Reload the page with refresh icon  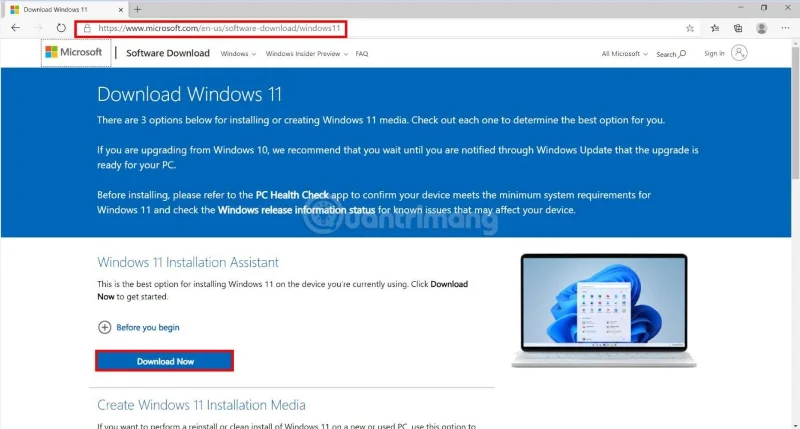(x=61, y=28)
